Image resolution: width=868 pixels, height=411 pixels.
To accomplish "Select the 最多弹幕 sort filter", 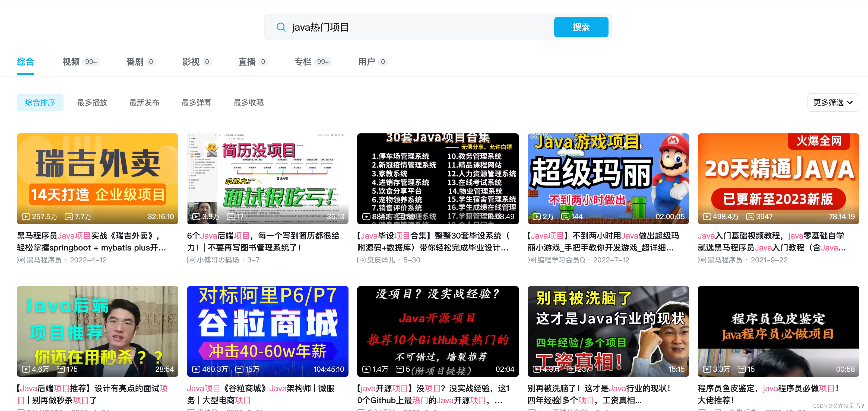I will (x=197, y=102).
